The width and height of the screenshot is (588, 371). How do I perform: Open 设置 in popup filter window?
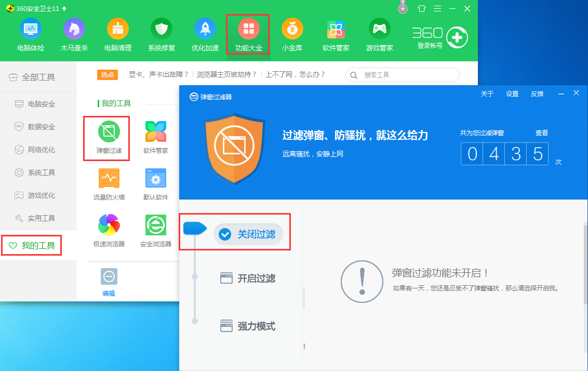tap(512, 94)
